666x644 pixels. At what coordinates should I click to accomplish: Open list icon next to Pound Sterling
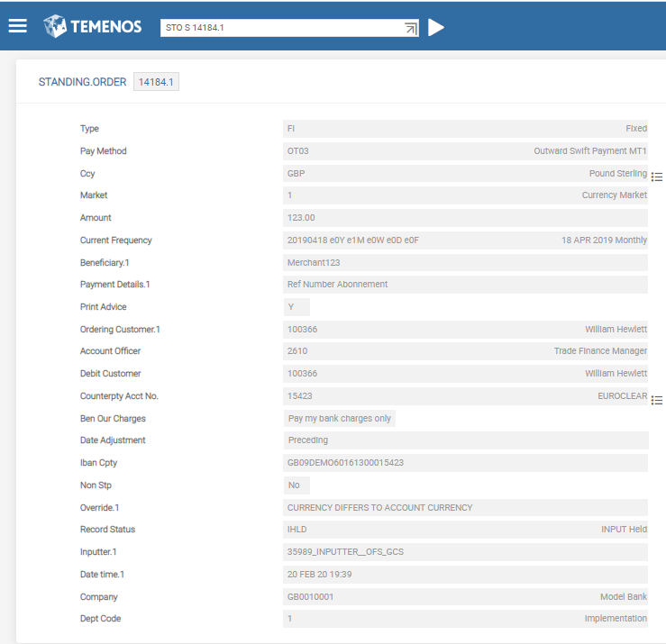click(657, 177)
